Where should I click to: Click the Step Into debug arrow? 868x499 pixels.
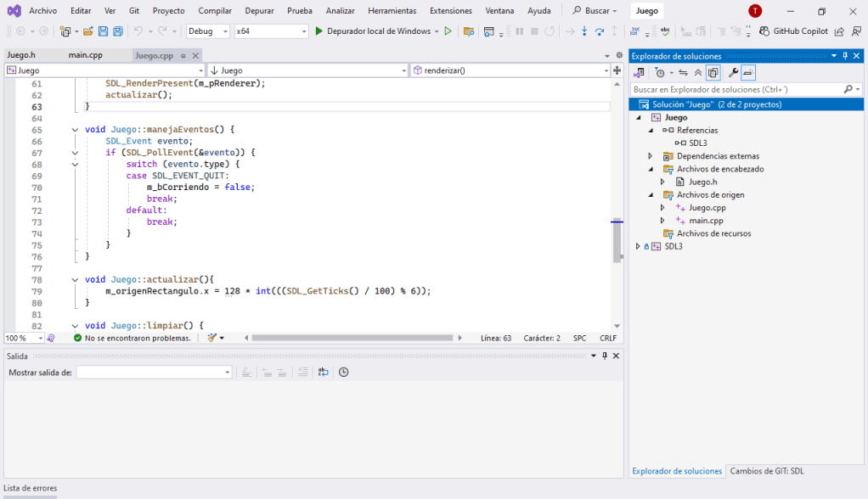click(x=584, y=31)
